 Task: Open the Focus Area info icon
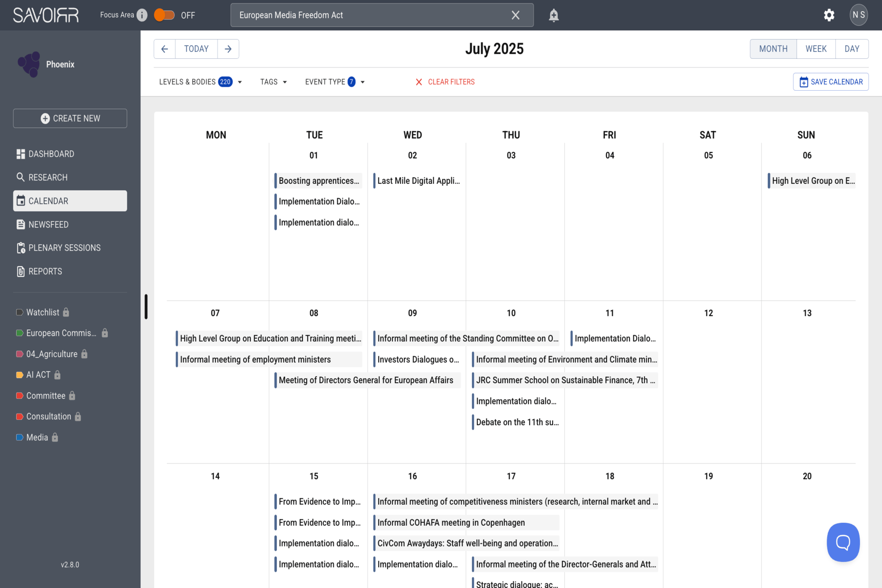click(142, 15)
